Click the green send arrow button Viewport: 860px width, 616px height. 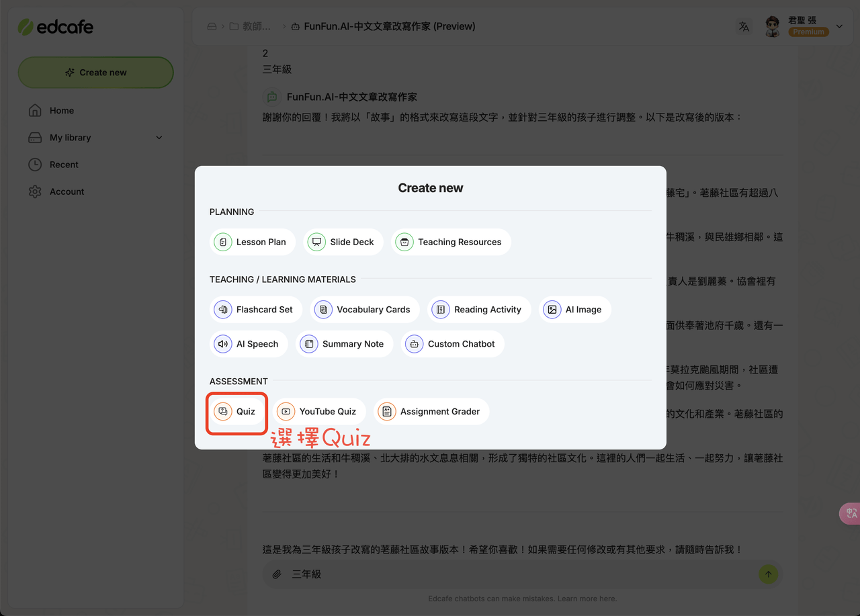[768, 574]
